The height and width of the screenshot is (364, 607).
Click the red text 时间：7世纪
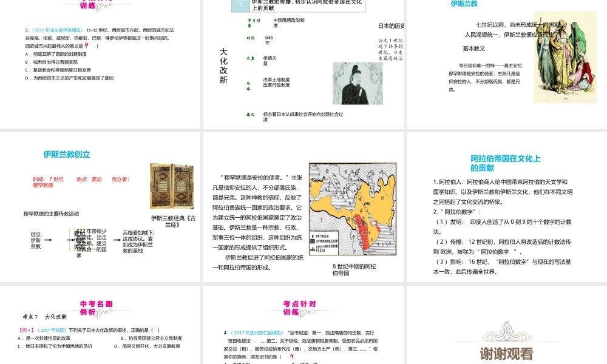tap(48, 180)
